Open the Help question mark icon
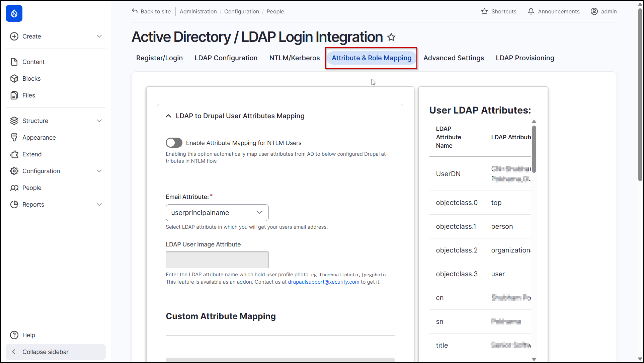This screenshot has height=363, width=644. coord(14,335)
